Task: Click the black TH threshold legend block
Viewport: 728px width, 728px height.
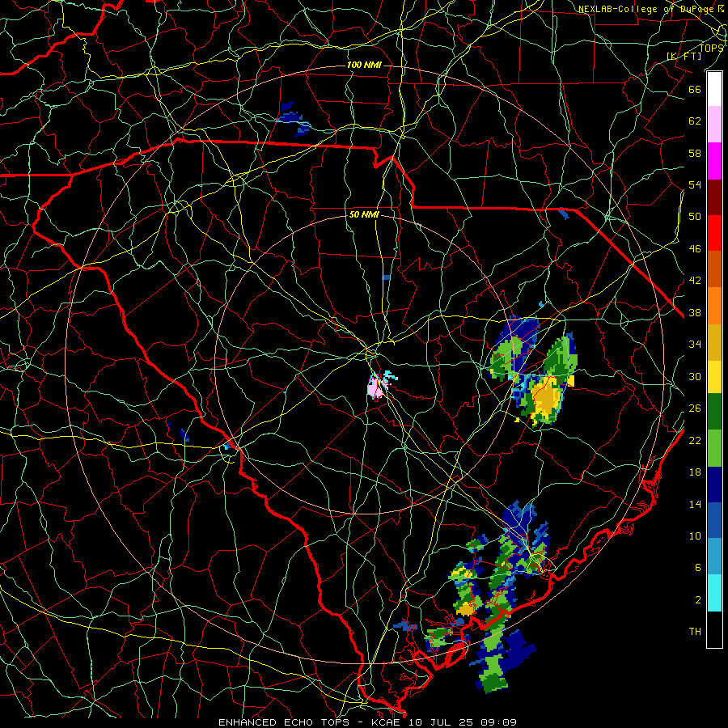Action: [x=714, y=629]
